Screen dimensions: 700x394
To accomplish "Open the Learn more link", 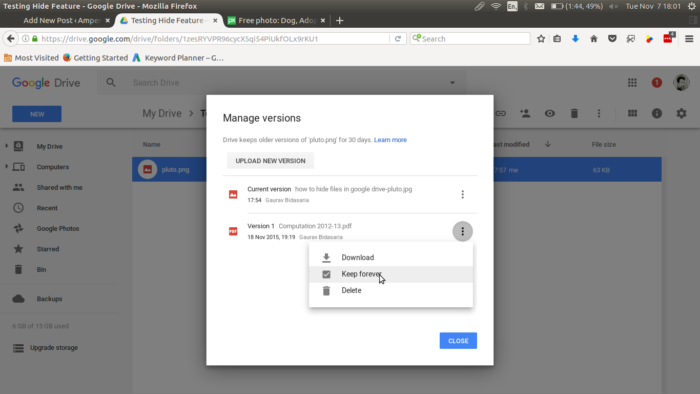I will point(390,140).
